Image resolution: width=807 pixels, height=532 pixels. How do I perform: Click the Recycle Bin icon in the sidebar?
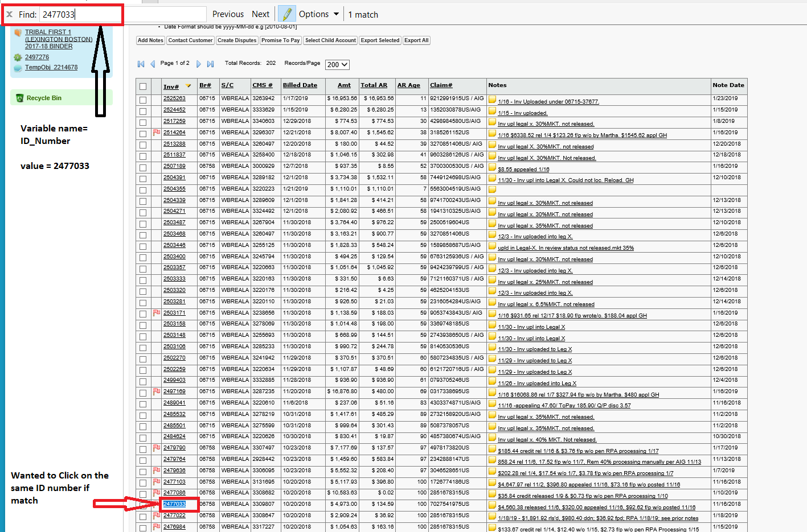[19, 98]
